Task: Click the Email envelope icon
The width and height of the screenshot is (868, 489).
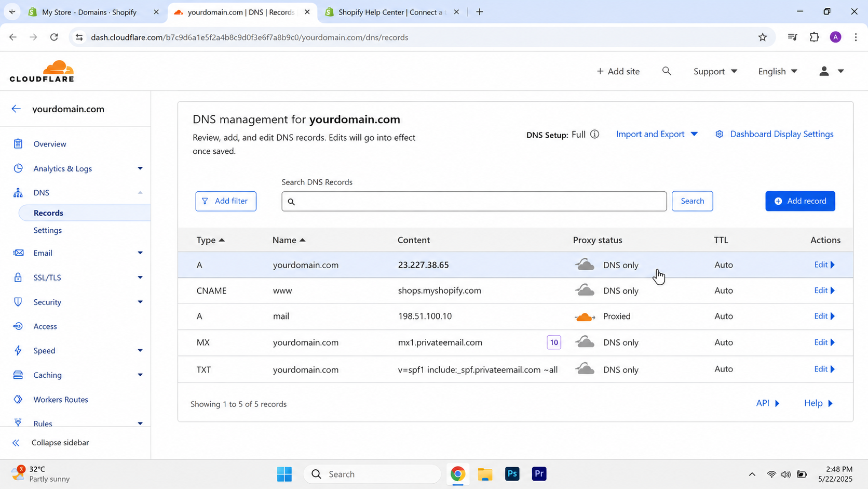Action: click(x=18, y=253)
